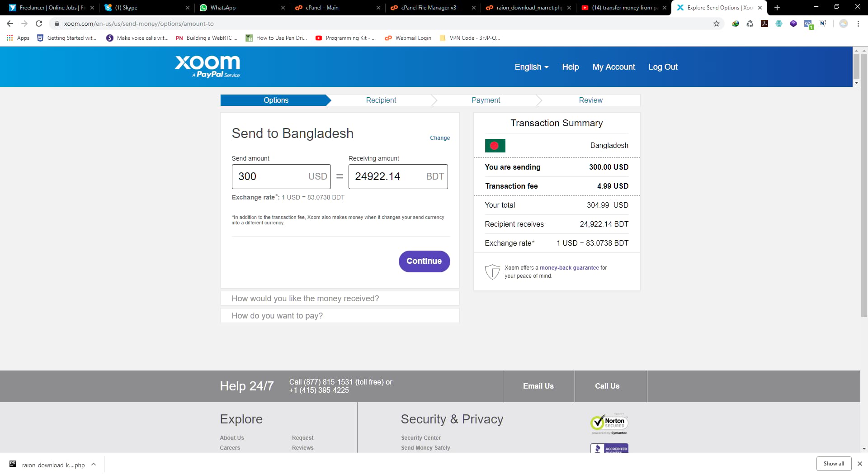Open the Building a WebRTC bookmark
This screenshot has width=868, height=475.
(x=207, y=38)
